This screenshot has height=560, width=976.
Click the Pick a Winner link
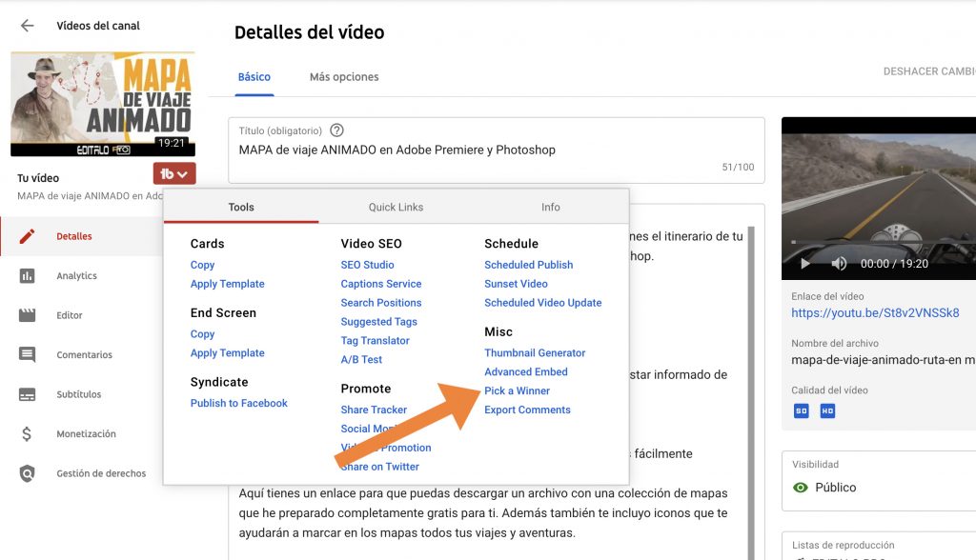click(517, 390)
